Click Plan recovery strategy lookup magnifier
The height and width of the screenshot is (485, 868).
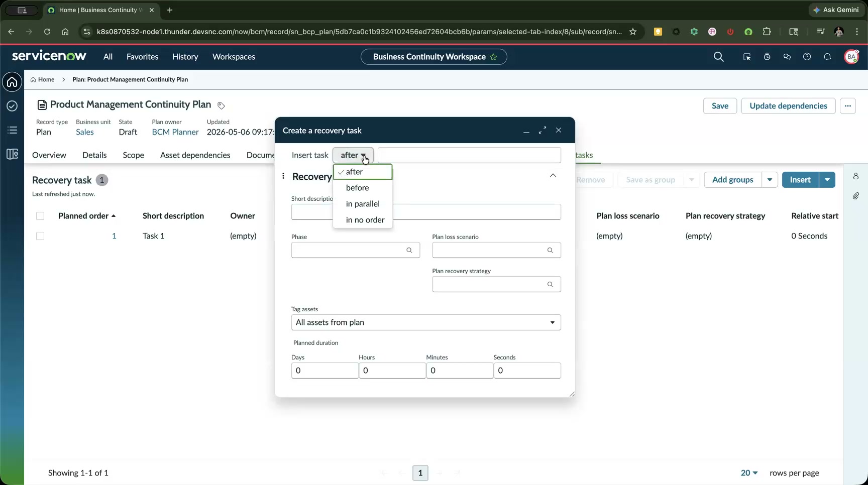click(550, 284)
